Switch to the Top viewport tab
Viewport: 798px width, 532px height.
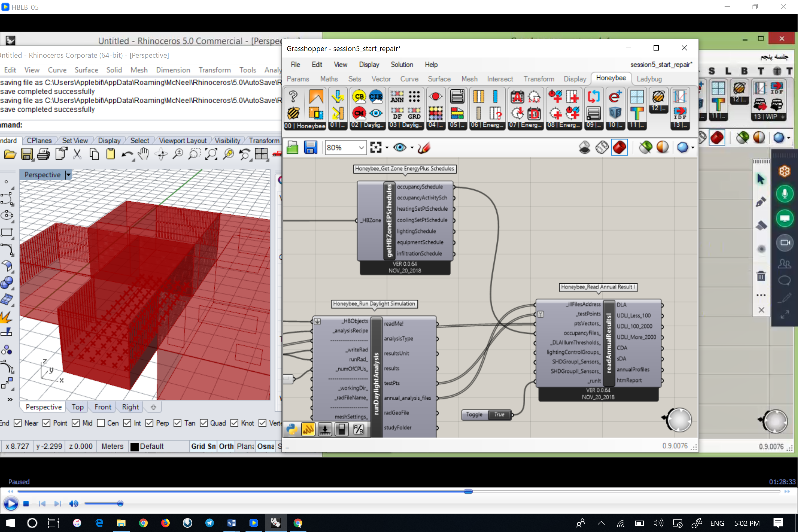coord(77,407)
